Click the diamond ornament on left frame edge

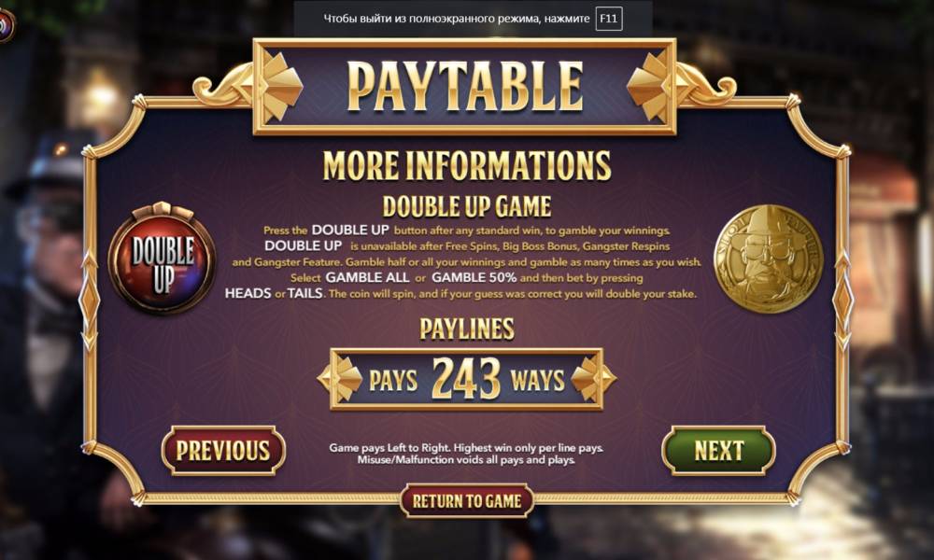pos(89,301)
